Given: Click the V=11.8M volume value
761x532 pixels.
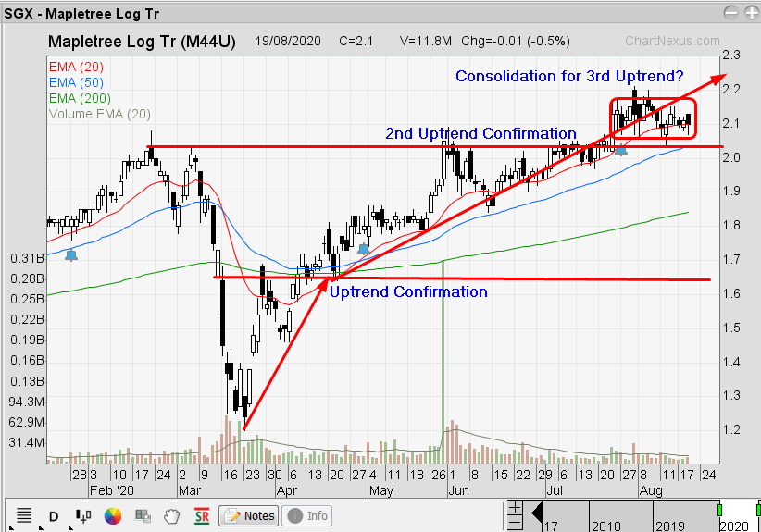Looking at the screenshot, I should pos(426,42).
